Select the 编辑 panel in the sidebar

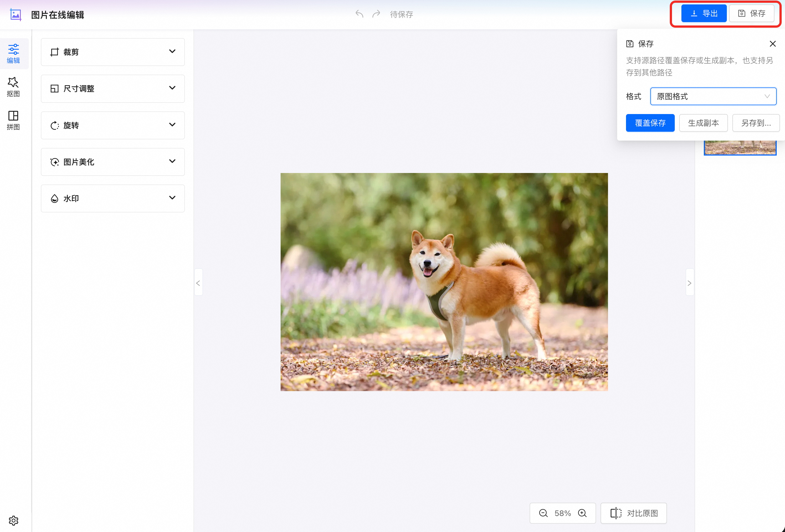(x=14, y=53)
